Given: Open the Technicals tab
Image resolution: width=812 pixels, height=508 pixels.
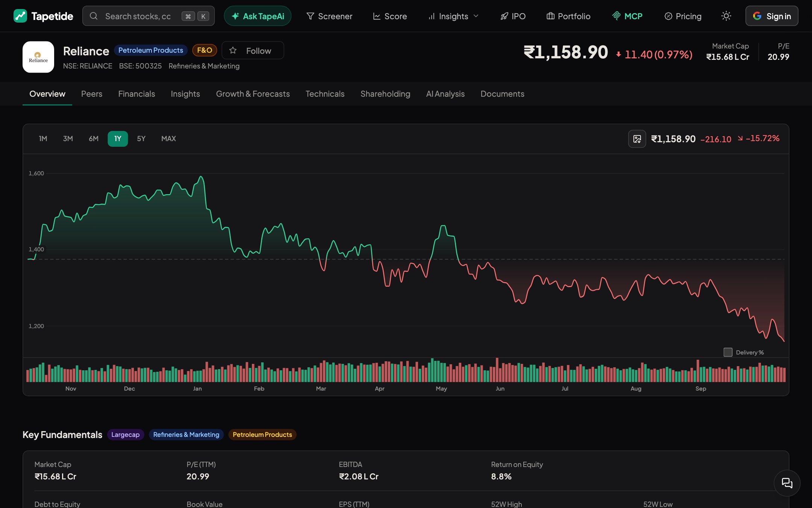Looking at the screenshot, I should [x=325, y=94].
